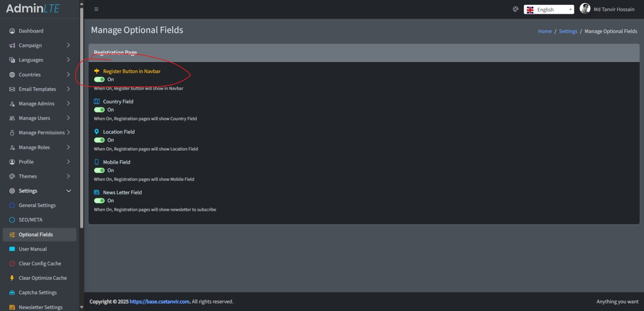Viewport: 644px width, 311px height.
Task: Click the Email Templates envelope icon
Action: tap(12, 89)
